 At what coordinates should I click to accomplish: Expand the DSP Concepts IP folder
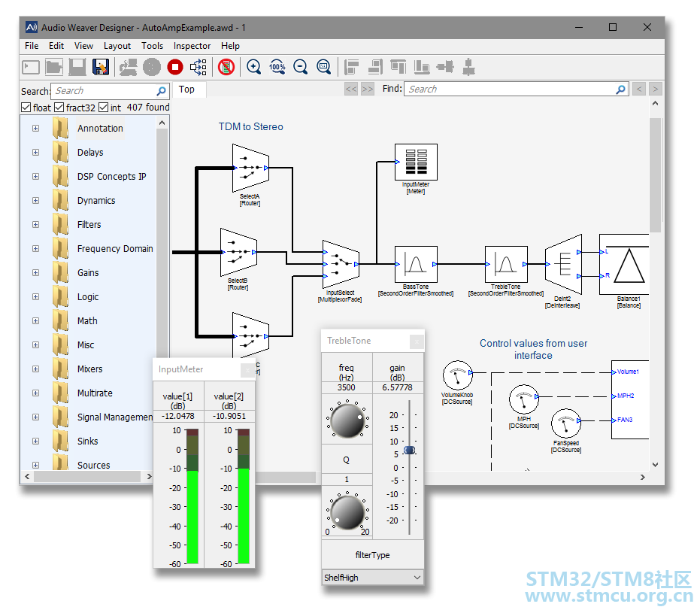click(x=36, y=177)
